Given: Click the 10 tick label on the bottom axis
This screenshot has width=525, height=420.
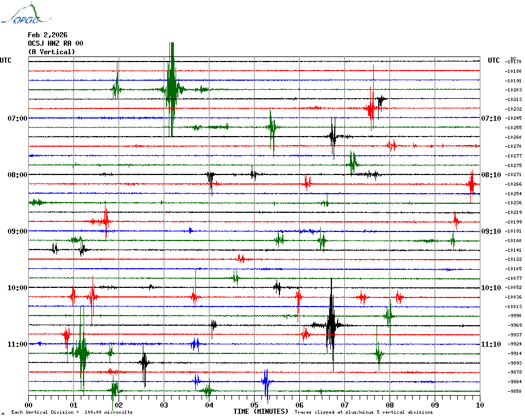Looking at the screenshot, I should [480, 405].
